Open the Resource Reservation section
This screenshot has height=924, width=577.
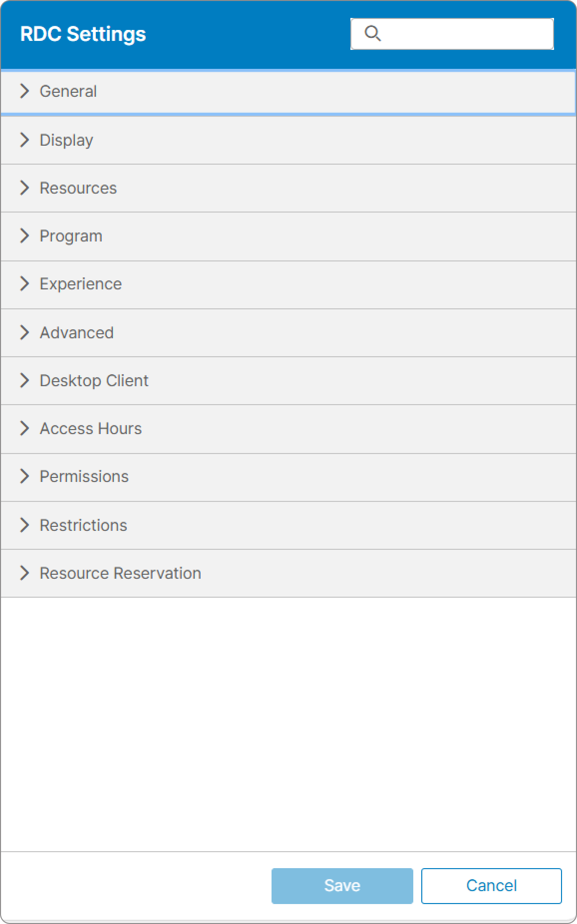tap(120, 573)
